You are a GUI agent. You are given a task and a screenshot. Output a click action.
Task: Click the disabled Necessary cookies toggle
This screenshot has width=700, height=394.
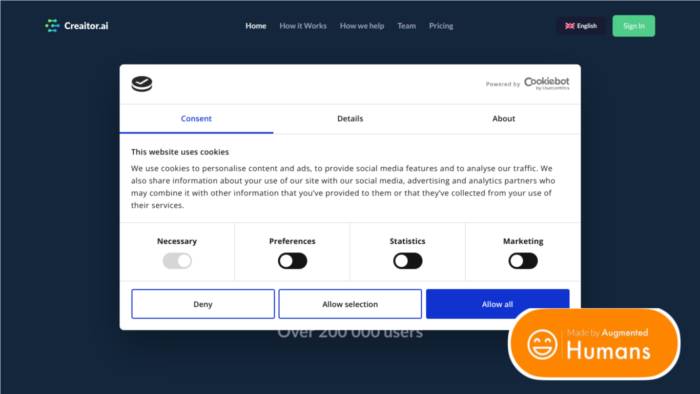click(x=177, y=261)
